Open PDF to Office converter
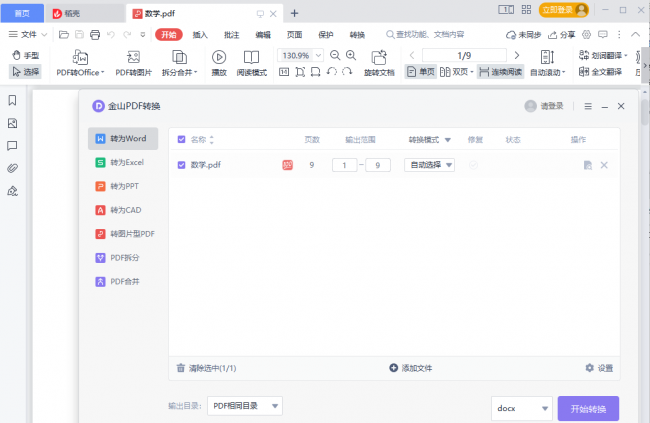The width and height of the screenshot is (650, 423). (x=80, y=63)
